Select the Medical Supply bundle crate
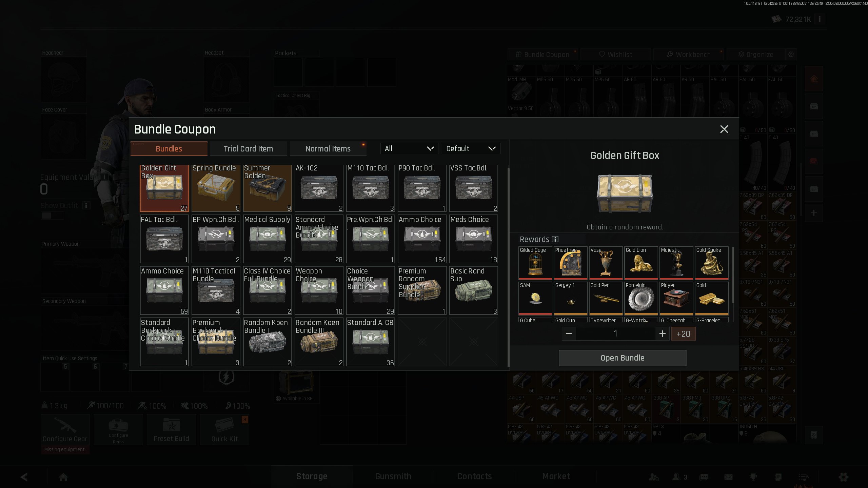This screenshot has height=488, width=868. pyautogui.click(x=267, y=239)
